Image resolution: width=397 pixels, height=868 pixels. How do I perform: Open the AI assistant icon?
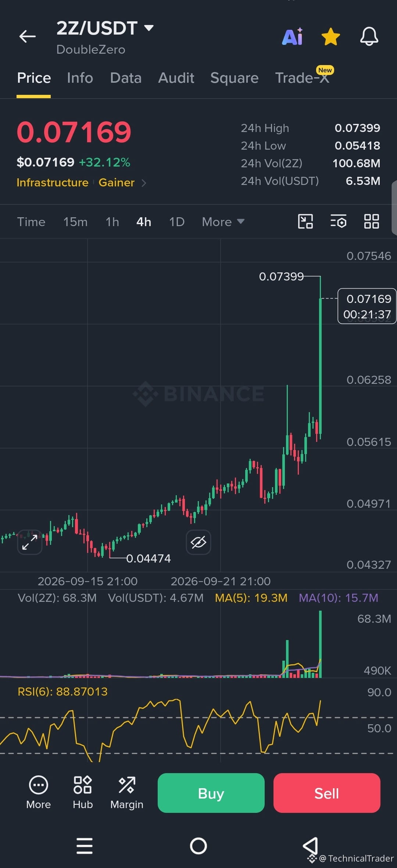[293, 36]
